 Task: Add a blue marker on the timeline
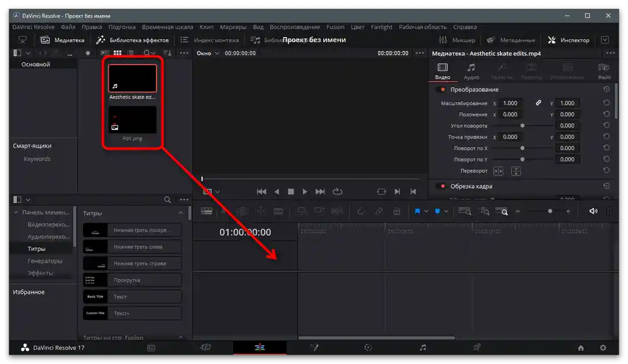pyautogui.click(x=438, y=211)
